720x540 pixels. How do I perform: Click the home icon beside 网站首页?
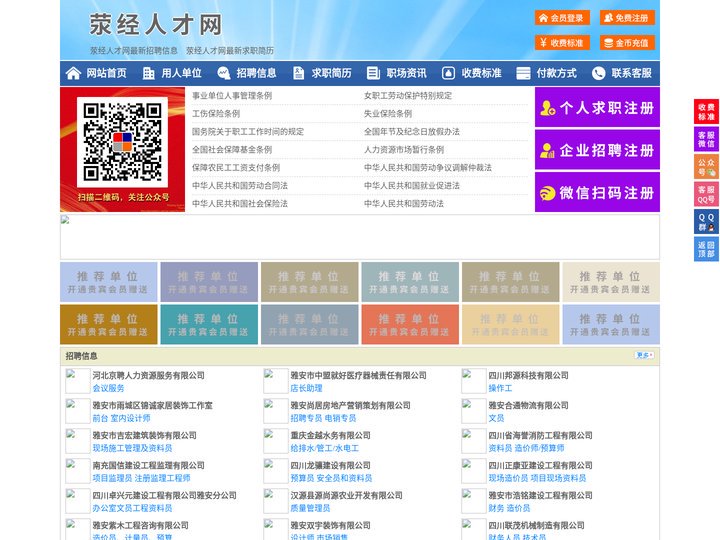point(73,73)
